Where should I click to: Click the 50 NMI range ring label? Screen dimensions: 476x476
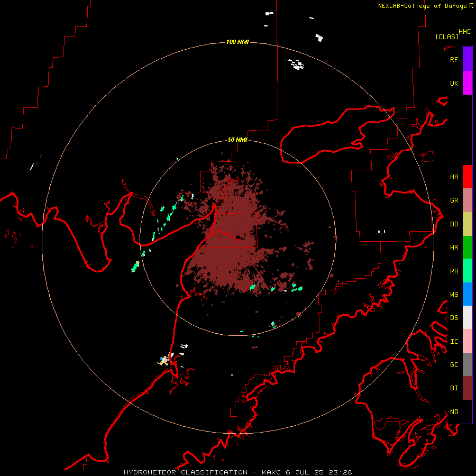click(237, 140)
